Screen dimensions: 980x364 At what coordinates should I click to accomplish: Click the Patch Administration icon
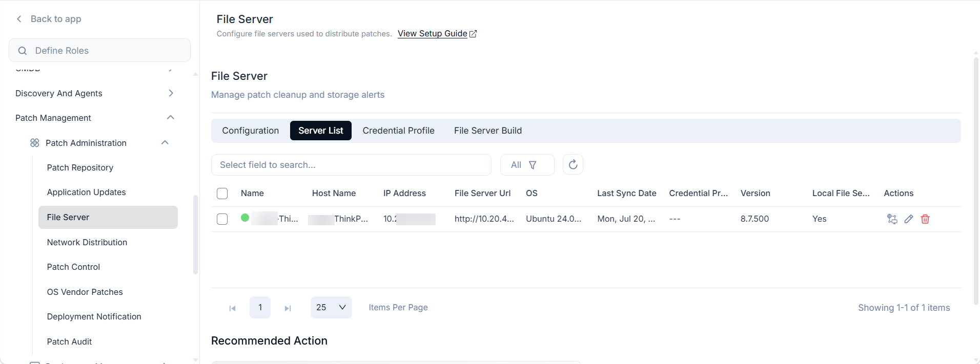tap(34, 143)
